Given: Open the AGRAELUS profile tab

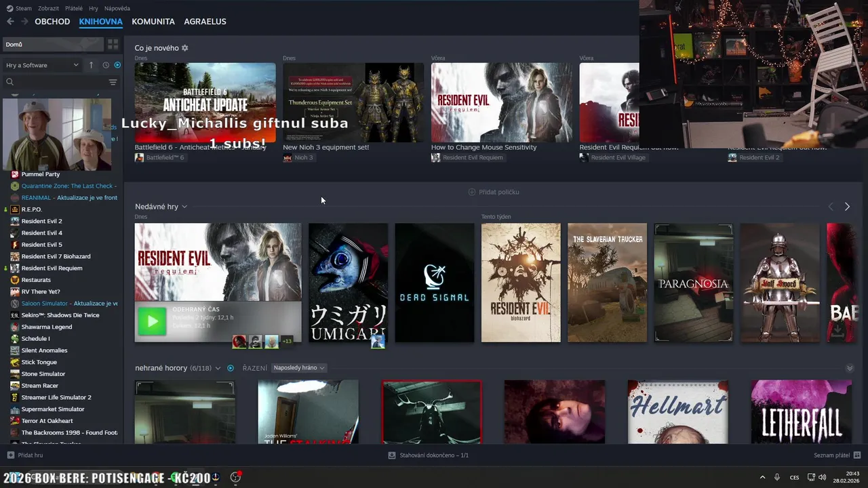Looking at the screenshot, I should (x=205, y=22).
